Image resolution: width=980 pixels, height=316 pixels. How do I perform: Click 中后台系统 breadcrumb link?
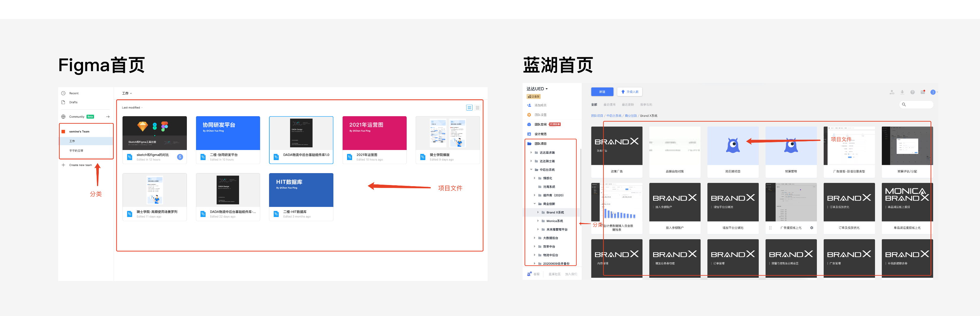[x=614, y=116]
